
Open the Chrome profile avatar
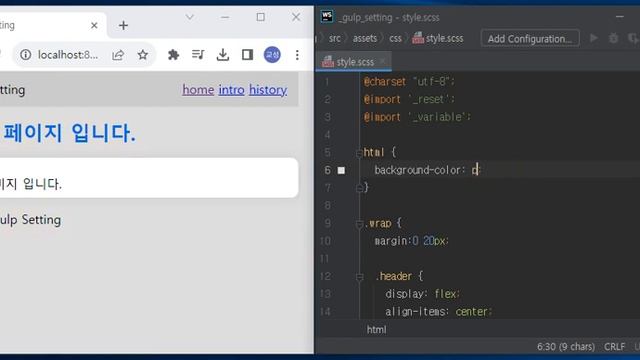coord(272,55)
